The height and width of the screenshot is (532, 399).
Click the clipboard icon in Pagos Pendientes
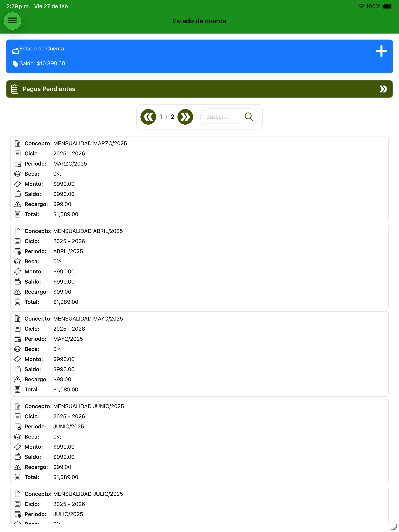15,89
